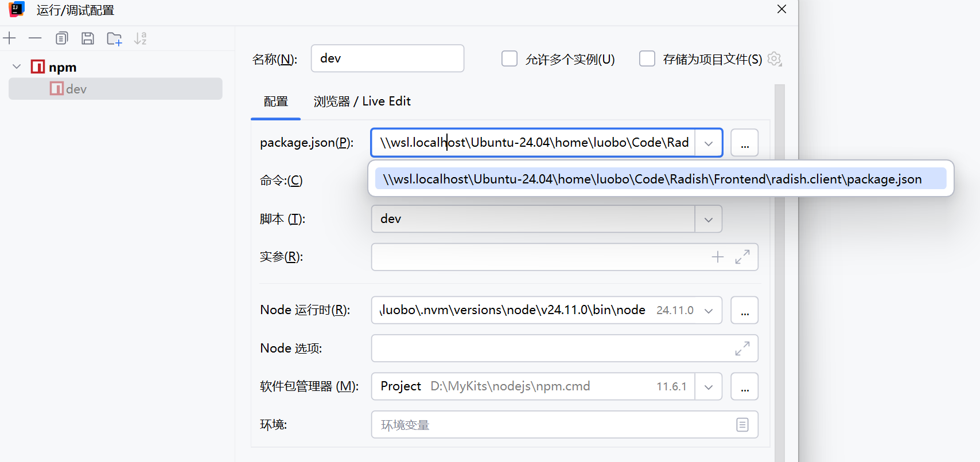Open the package manager dropdown

pos(708,387)
